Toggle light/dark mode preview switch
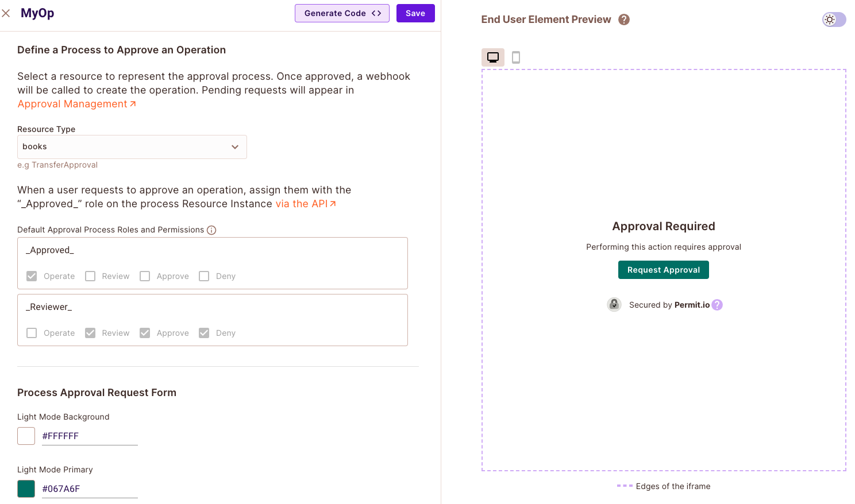The height and width of the screenshot is (504, 855). 834,20
